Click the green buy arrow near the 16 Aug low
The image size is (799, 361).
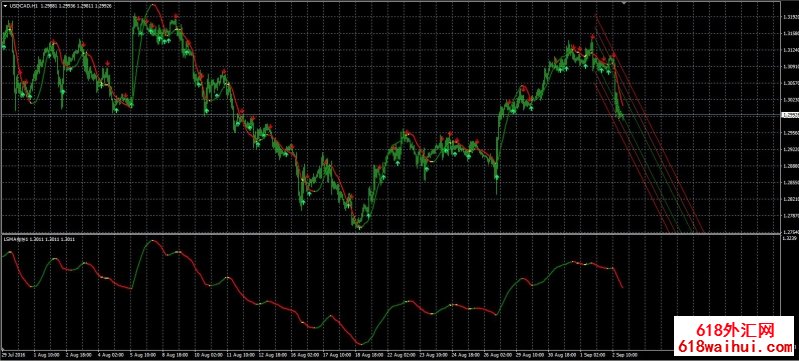pos(302,203)
